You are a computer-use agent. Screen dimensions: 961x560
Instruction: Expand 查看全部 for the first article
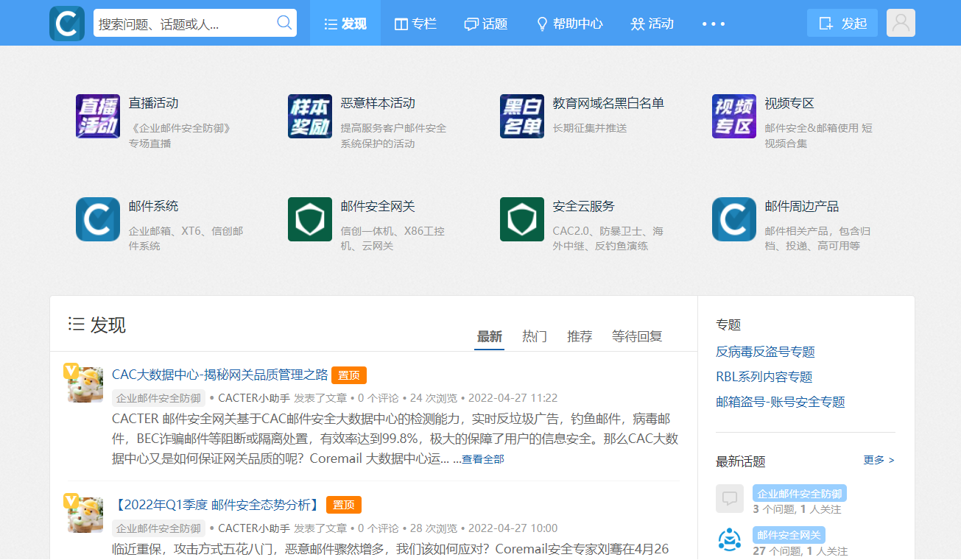(x=483, y=459)
